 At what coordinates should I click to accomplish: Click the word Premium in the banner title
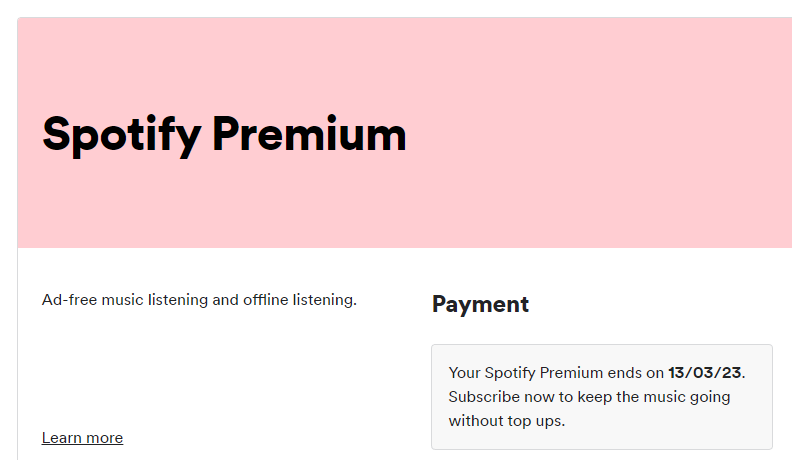pos(311,134)
